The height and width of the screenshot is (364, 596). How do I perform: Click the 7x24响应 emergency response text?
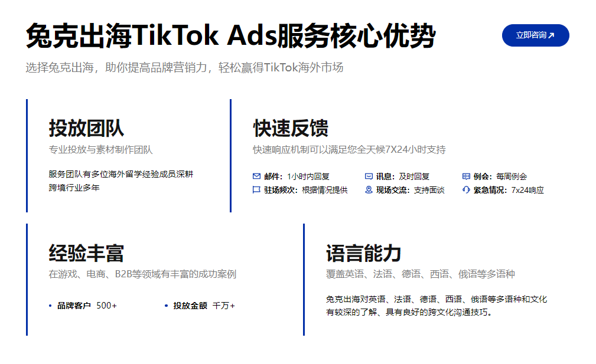[x=527, y=190]
